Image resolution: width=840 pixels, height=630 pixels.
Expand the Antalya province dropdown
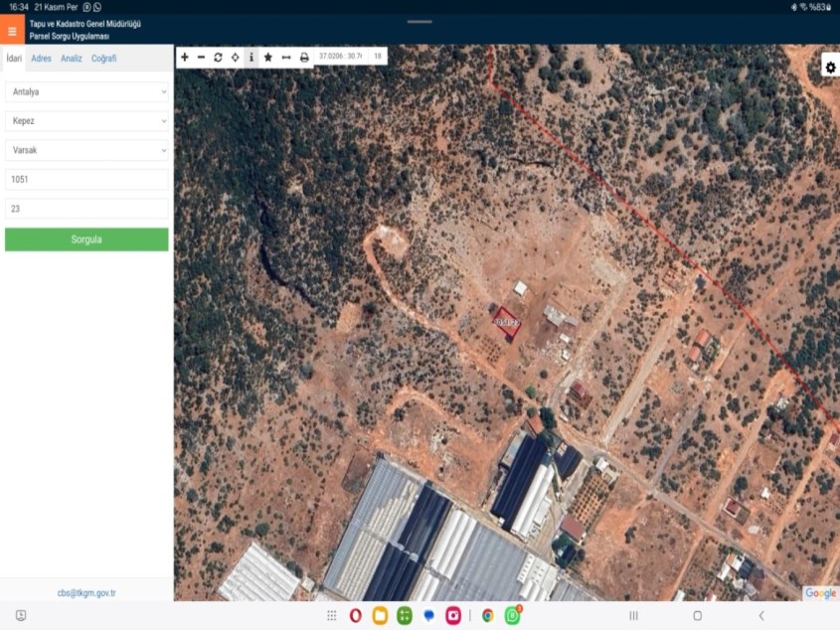87,92
